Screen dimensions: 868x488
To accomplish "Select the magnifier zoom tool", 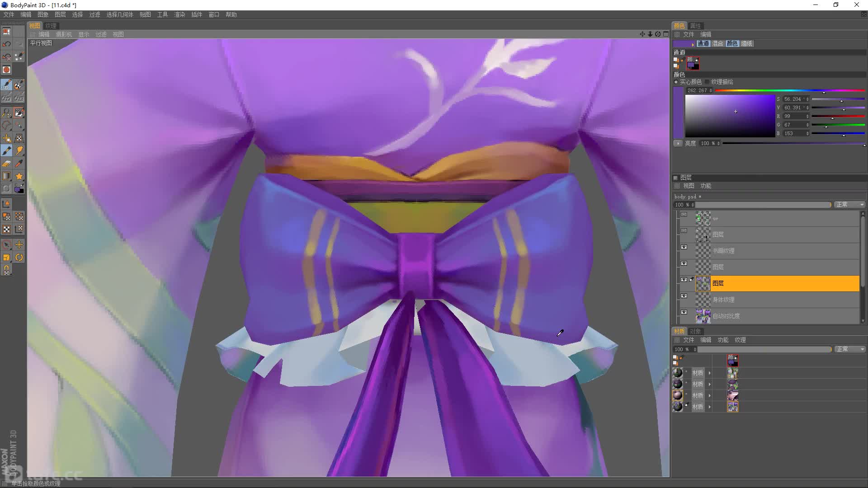I will click(x=6, y=113).
